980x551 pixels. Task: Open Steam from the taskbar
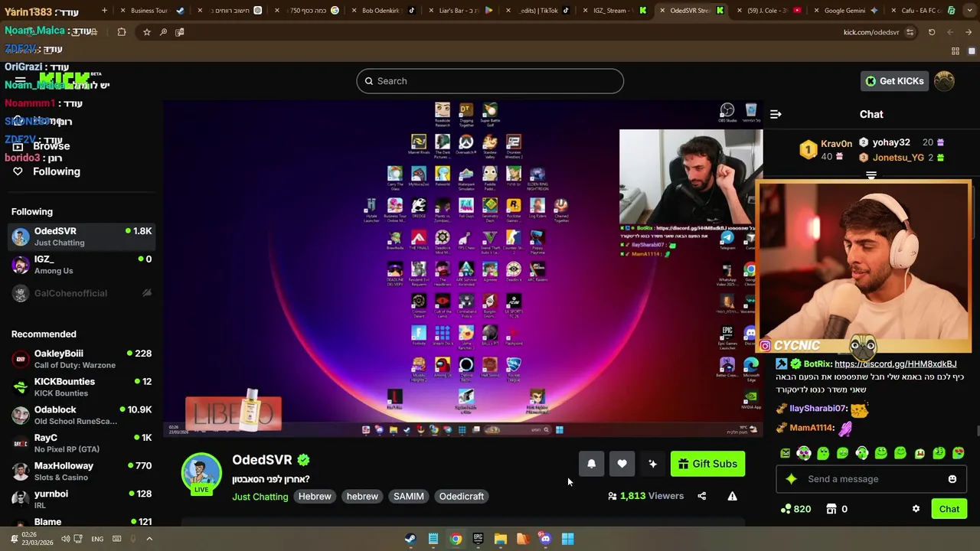click(410, 539)
